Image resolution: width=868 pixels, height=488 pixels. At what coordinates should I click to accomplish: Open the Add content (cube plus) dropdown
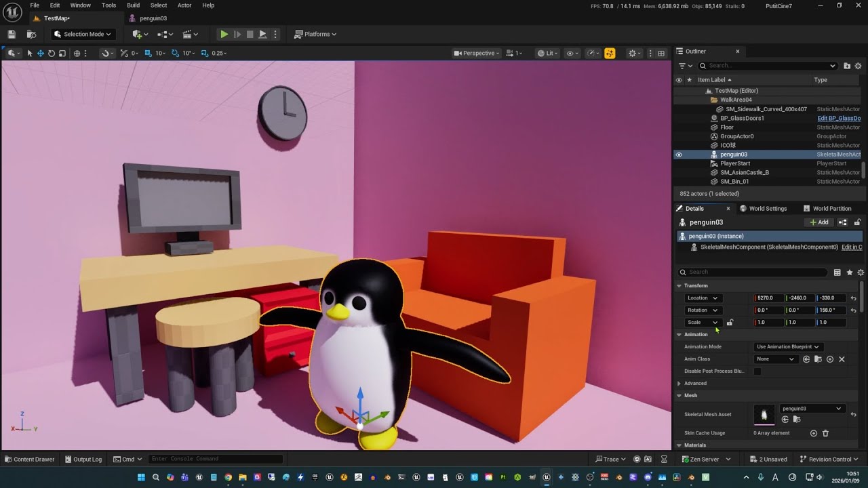(x=141, y=34)
